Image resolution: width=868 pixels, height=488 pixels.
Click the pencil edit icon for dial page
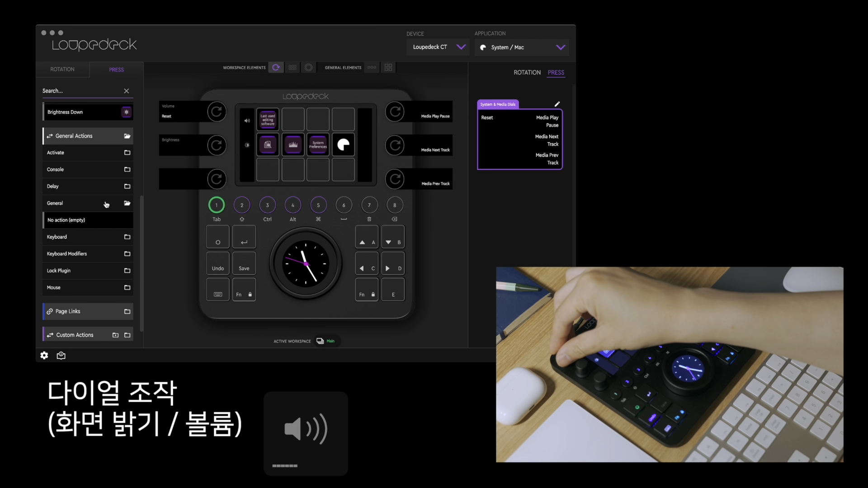coord(557,104)
